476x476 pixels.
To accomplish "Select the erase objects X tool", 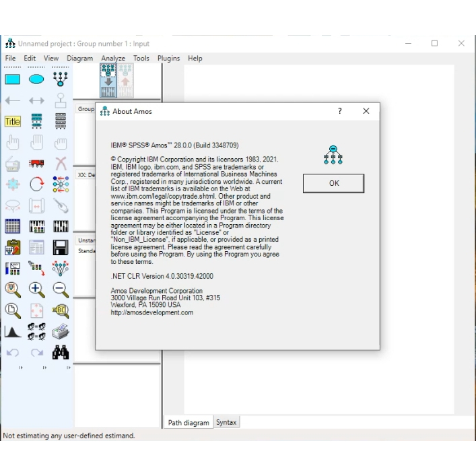I will pos(61,164).
